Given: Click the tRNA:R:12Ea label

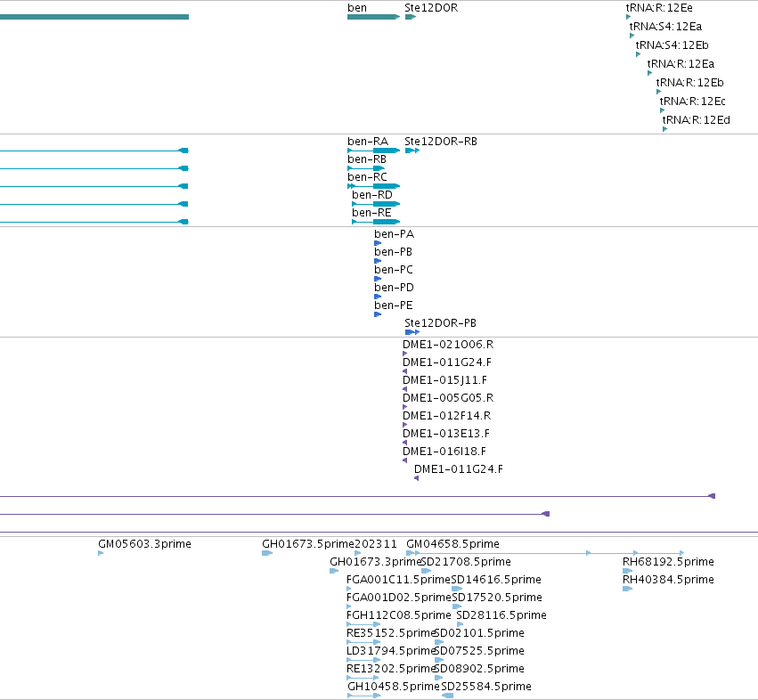Looking at the screenshot, I should [x=681, y=64].
